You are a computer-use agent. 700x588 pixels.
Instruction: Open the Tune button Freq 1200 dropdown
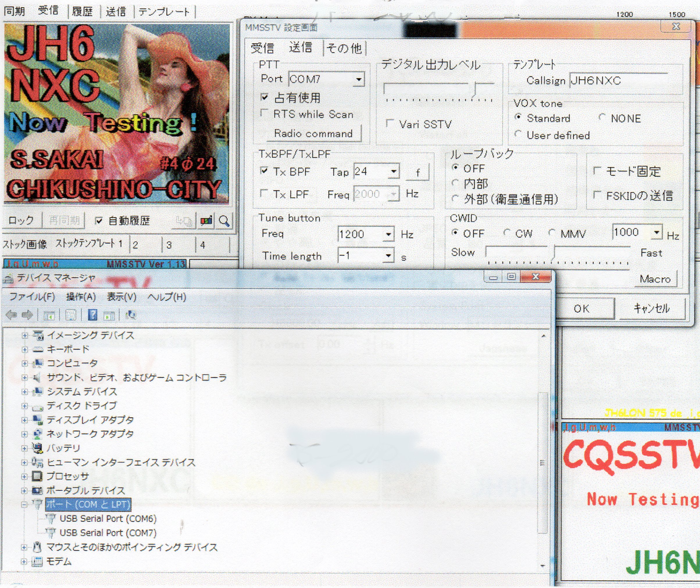point(388,234)
